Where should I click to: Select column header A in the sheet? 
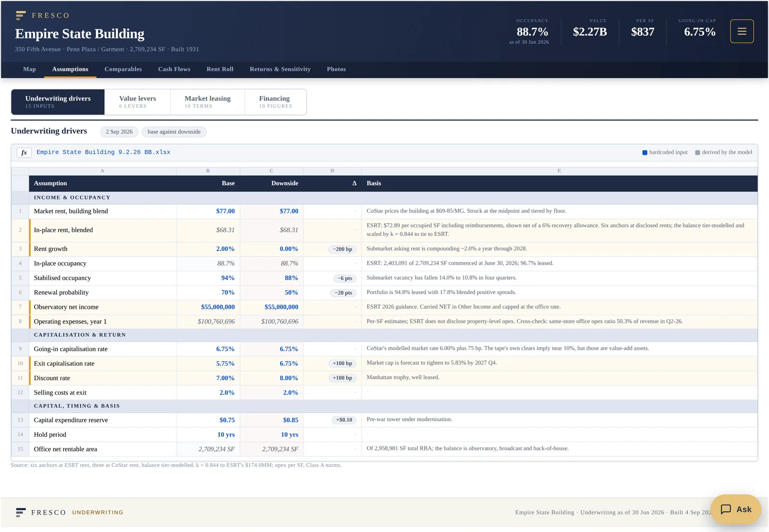tap(102, 171)
